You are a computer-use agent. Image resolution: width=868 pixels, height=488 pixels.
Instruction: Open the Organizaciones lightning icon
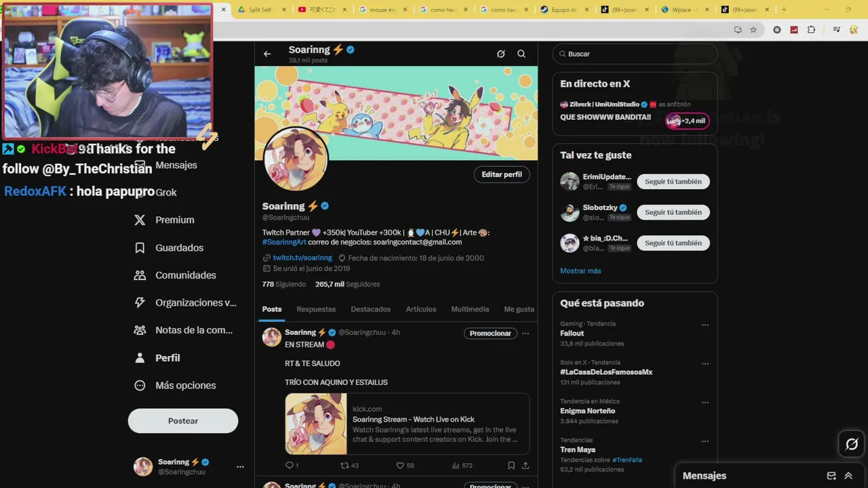[140, 303]
